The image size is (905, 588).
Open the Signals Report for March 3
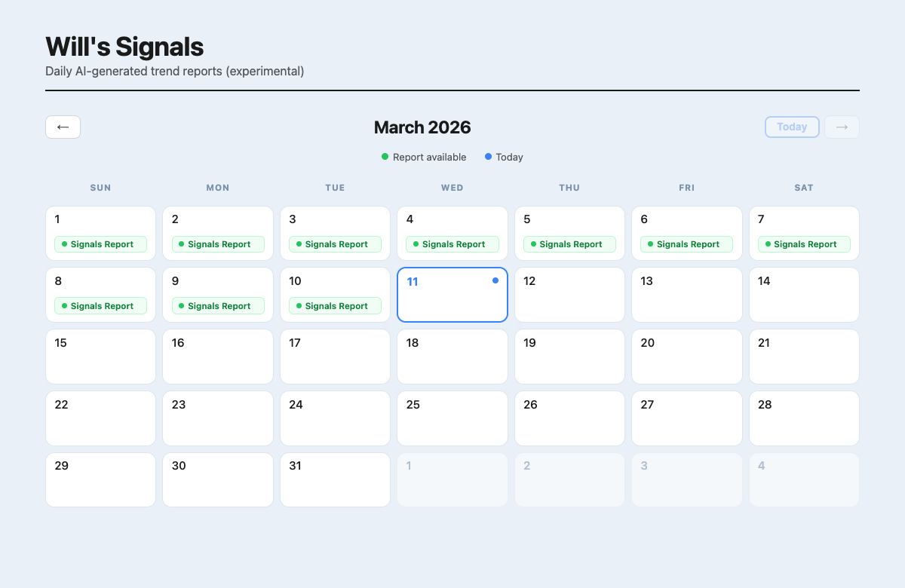335,243
